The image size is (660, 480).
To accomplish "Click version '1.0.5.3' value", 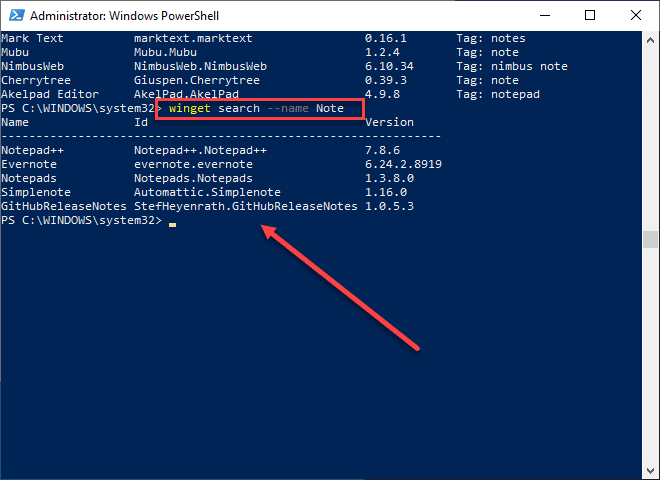I will tap(389, 206).
